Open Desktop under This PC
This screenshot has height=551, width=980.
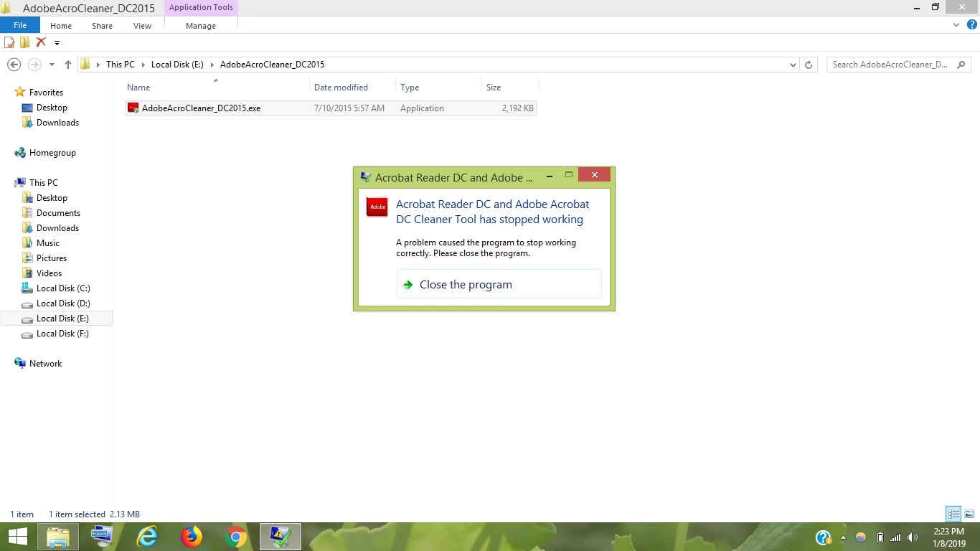click(x=52, y=198)
